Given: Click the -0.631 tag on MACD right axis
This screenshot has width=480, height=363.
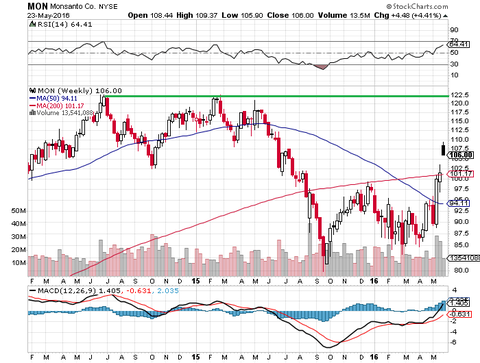Looking at the screenshot, I should pyautogui.click(x=460, y=314).
